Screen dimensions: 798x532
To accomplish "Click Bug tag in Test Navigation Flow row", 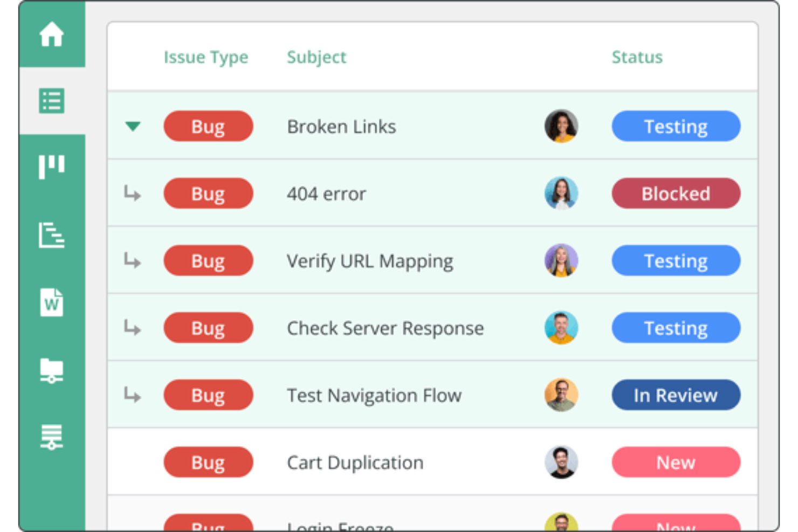I will pos(208,395).
